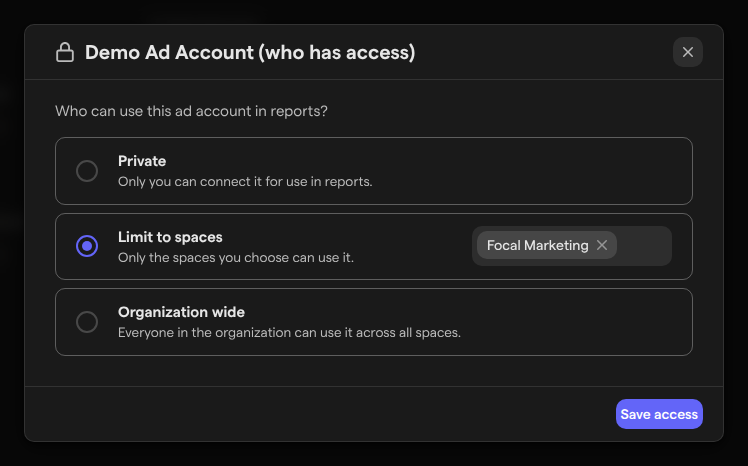
Task: Click the 'Limit to spaces' option heading
Action: (x=170, y=237)
